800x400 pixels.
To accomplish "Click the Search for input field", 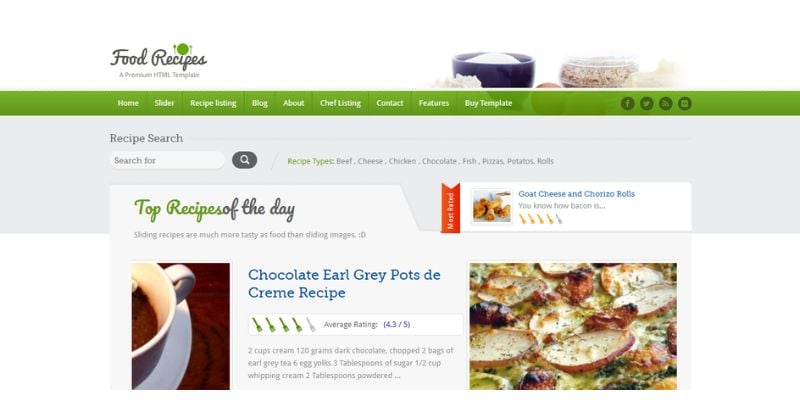I will 167,160.
